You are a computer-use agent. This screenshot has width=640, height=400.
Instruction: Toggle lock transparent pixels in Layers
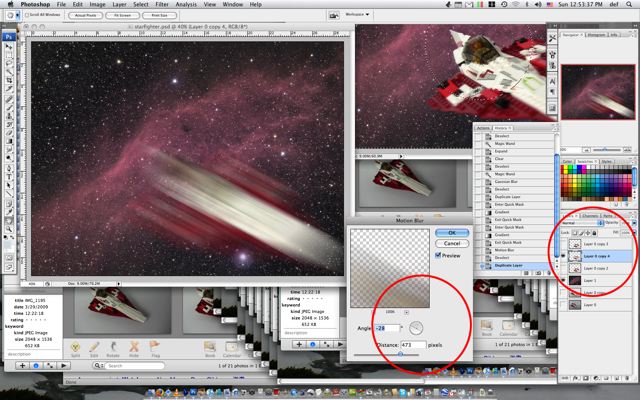click(x=575, y=233)
